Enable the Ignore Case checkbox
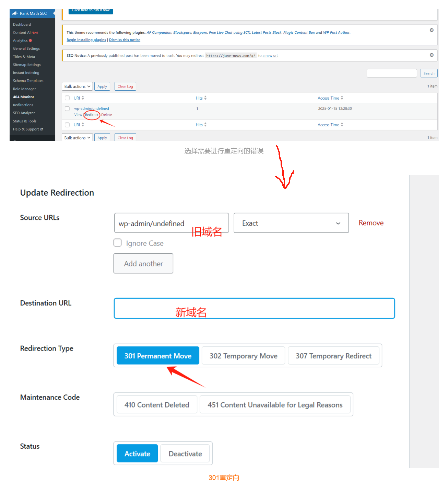This screenshot has width=448, height=493. pos(117,243)
